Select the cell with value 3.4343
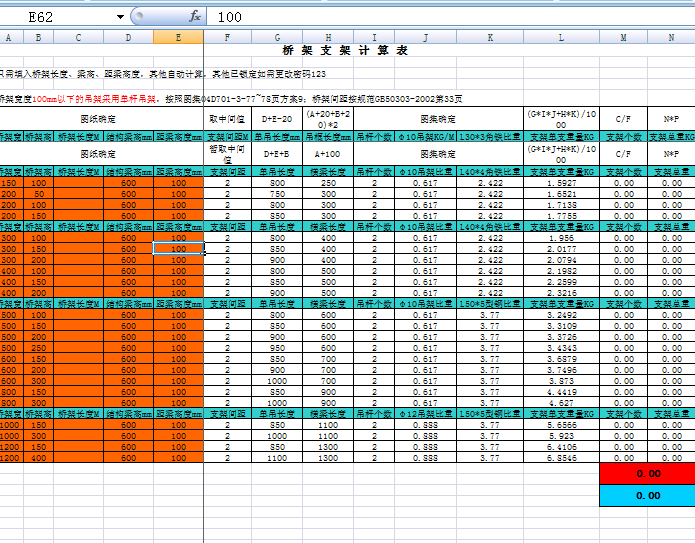 (561, 348)
